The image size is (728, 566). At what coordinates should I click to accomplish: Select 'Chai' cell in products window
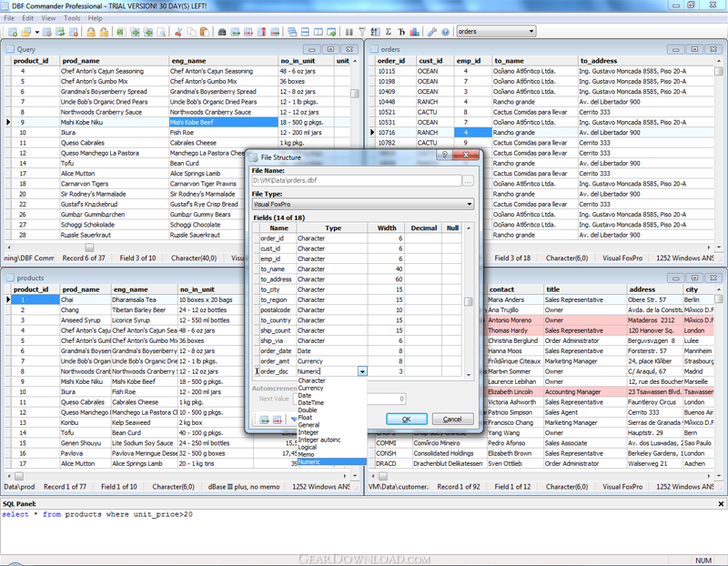click(x=86, y=299)
